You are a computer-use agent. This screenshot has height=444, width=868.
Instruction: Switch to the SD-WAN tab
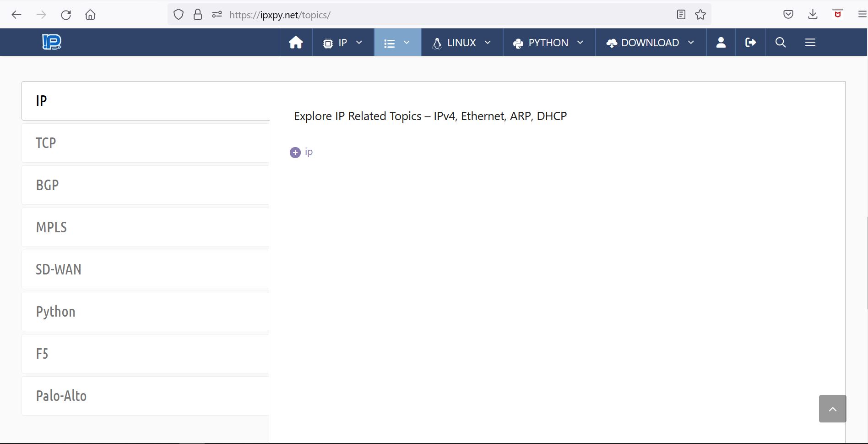click(x=146, y=269)
